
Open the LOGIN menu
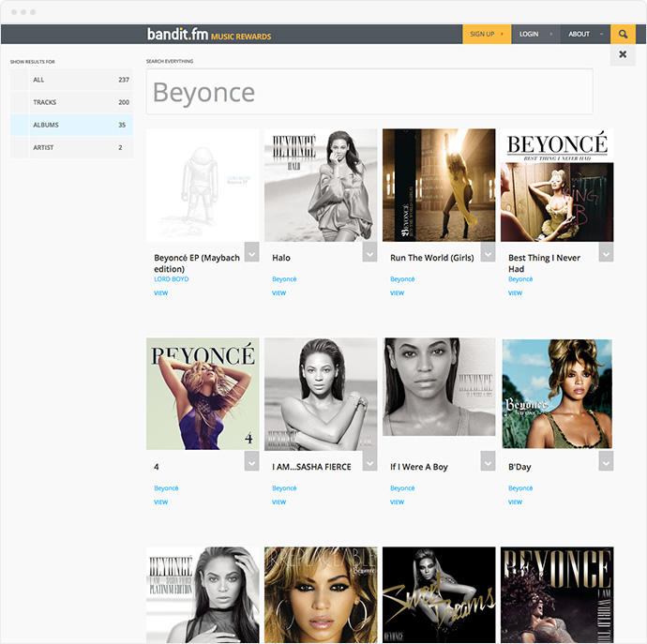tap(535, 35)
